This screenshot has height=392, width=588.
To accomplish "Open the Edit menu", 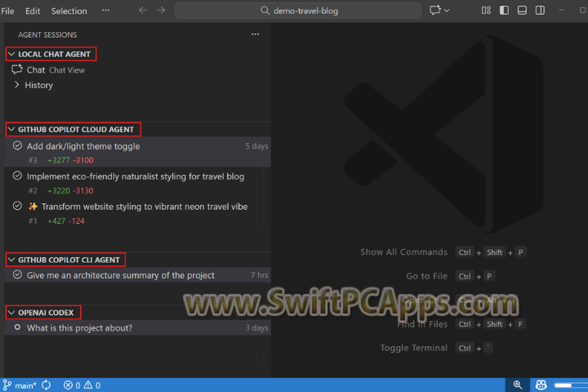I will [x=33, y=11].
